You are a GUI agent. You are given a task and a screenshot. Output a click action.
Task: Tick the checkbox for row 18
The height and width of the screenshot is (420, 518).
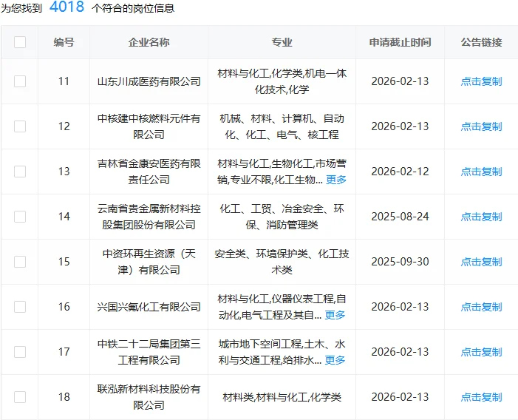click(x=20, y=397)
